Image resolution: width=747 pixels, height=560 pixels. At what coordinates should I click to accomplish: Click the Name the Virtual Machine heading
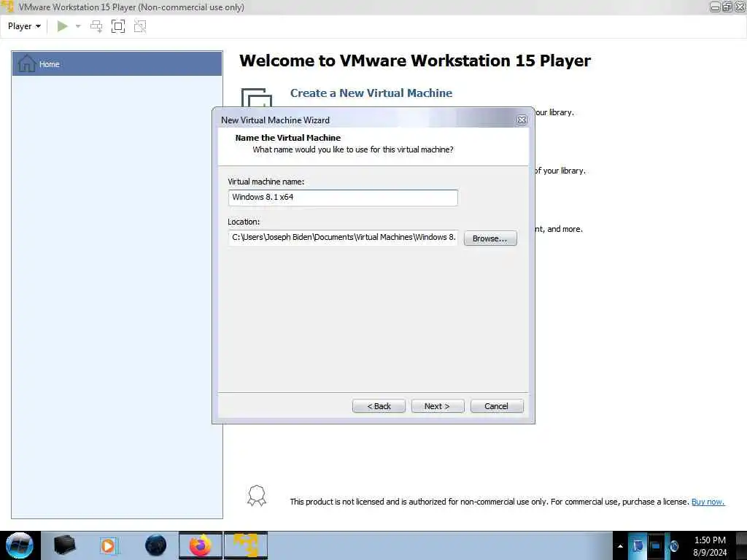pyautogui.click(x=287, y=138)
